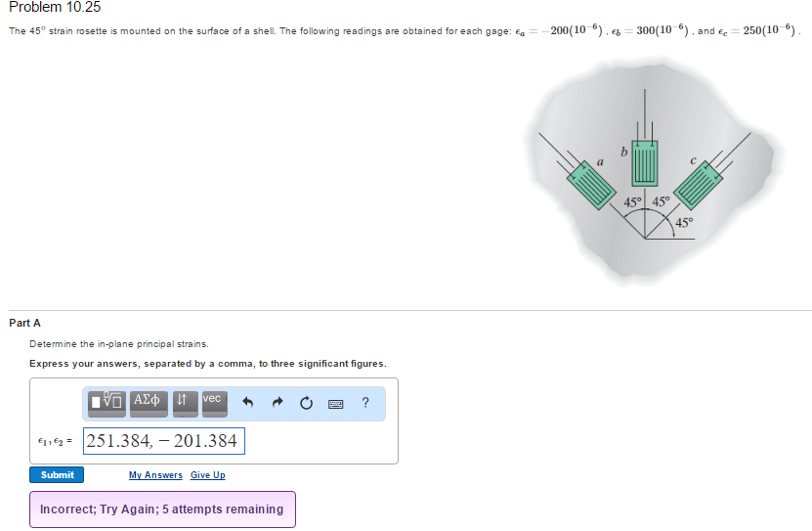Click the Problem 10.25 heading
The image size is (812, 531).
coord(55,7)
